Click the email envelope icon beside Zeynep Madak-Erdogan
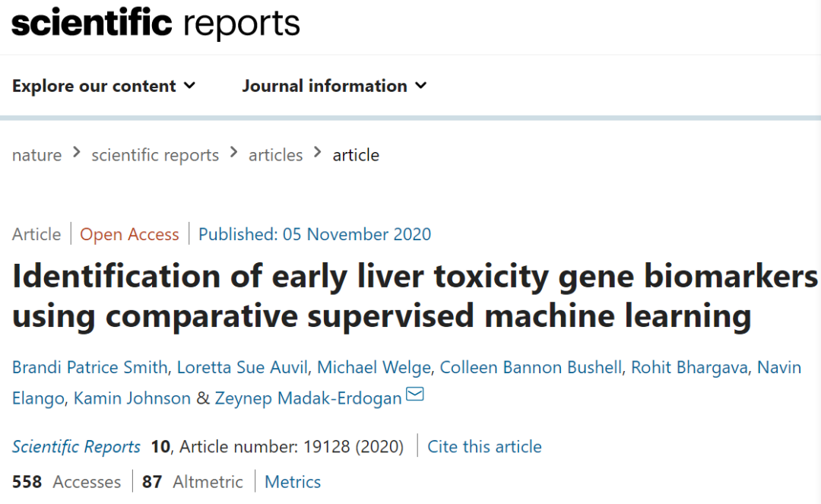821x504 pixels. [415, 395]
